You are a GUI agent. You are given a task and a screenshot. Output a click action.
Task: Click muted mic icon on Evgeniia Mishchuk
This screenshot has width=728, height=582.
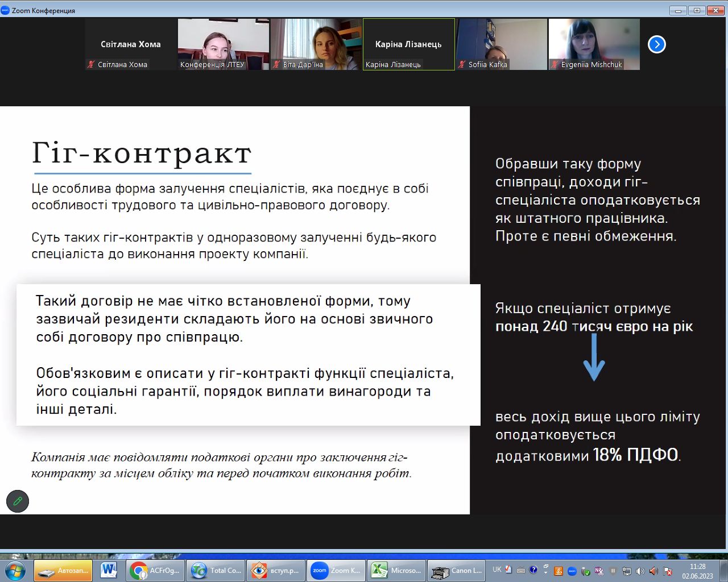[x=554, y=65]
